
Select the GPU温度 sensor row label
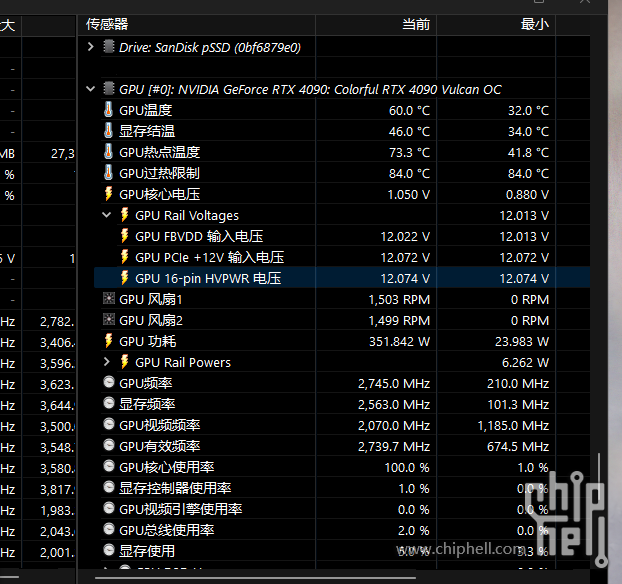[146, 110]
